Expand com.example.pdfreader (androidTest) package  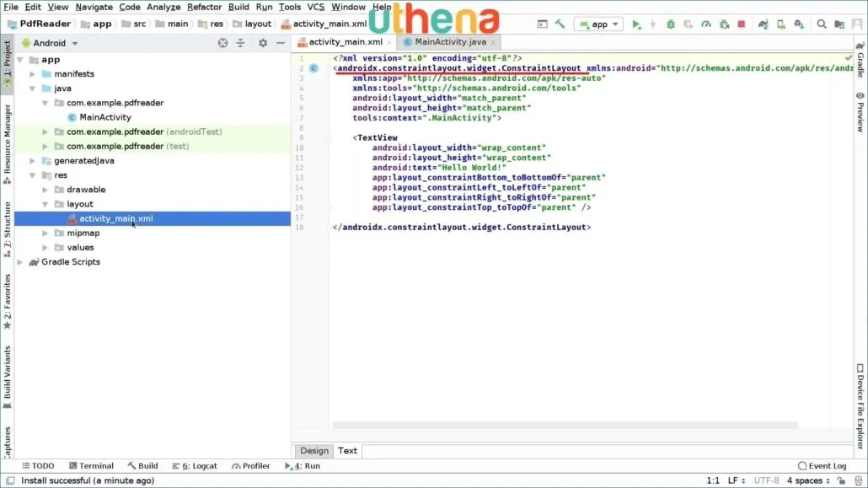(46, 131)
